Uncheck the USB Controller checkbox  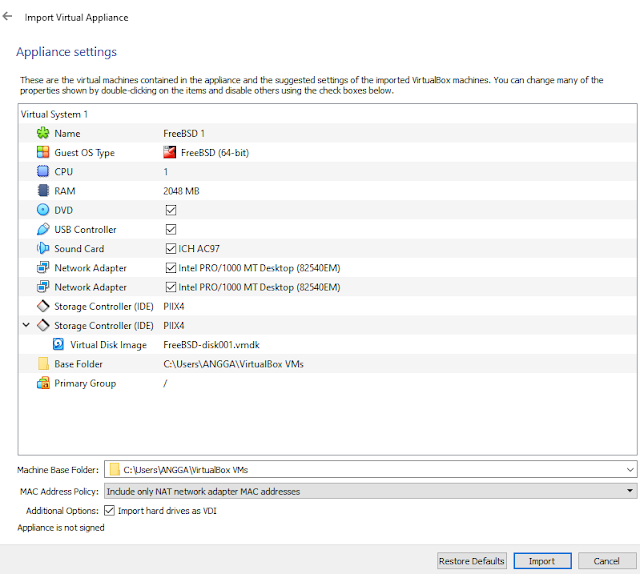(171, 229)
